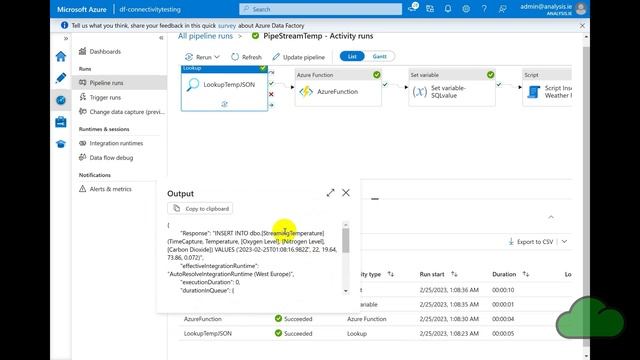
Task: Click the Set variable (x) icon
Action: [x=420, y=91]
